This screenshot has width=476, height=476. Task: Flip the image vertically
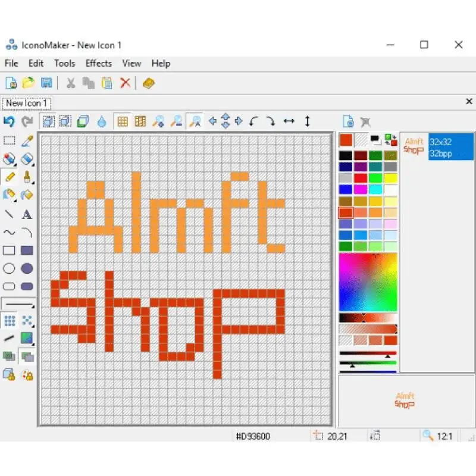307,121
